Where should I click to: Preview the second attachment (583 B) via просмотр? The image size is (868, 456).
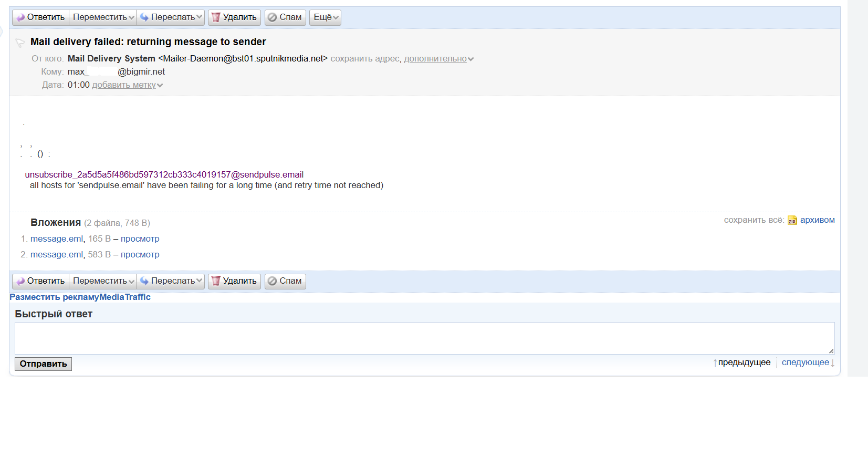click(140, 255)
